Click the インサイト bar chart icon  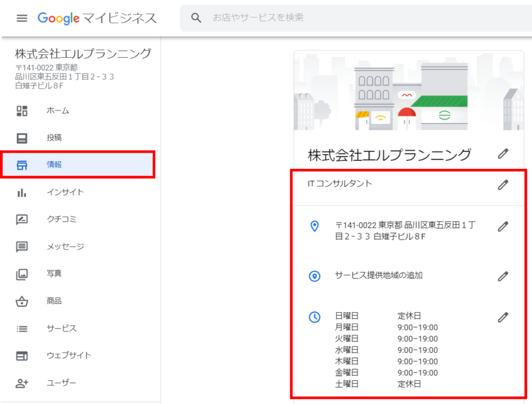pos(22,193)
